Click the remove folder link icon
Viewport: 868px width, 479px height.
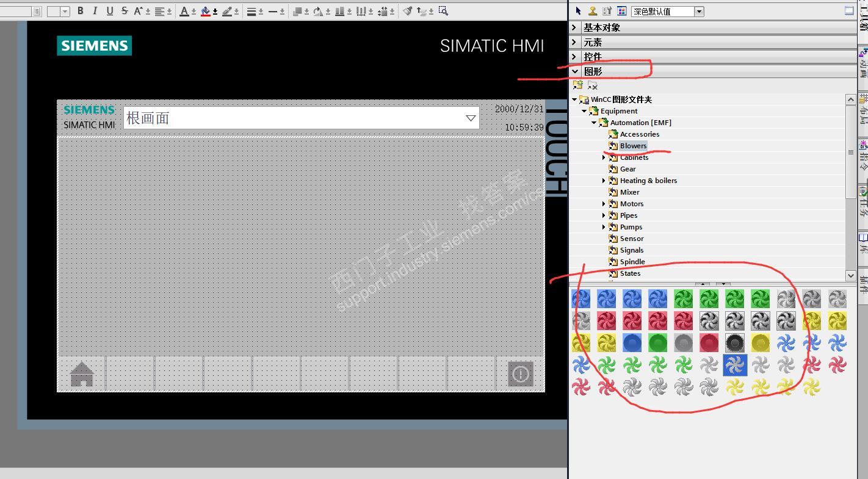(592, 85)
